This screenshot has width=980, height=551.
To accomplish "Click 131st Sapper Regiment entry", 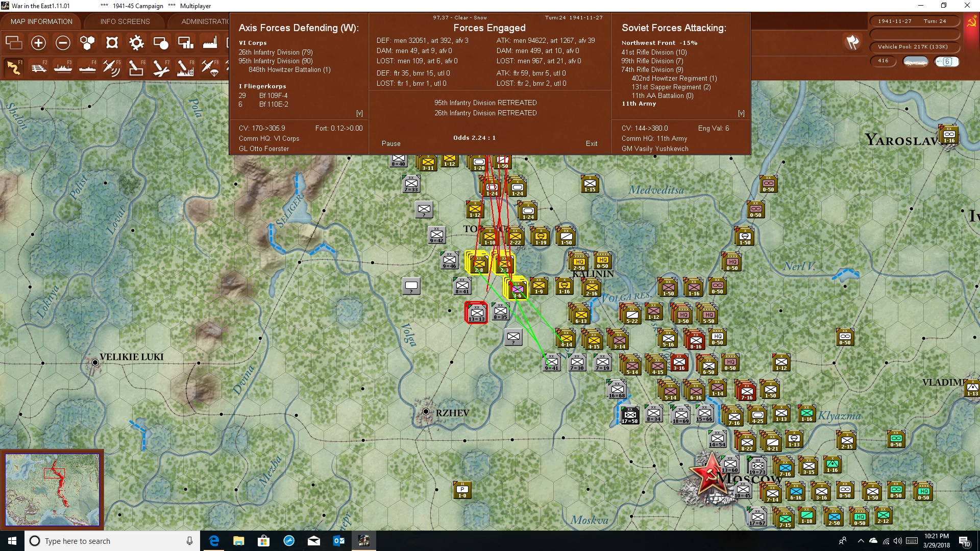I will coord(671,87).
